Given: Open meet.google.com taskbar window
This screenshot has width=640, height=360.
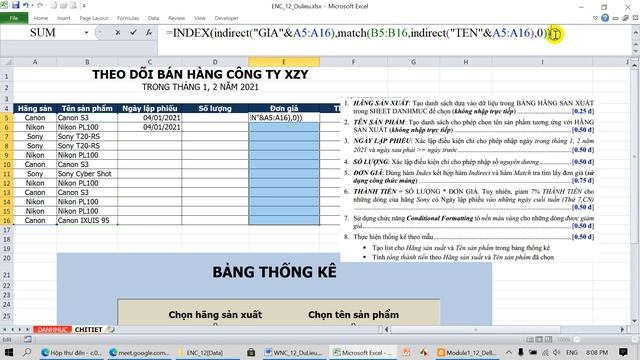Looking at the screenshot, I should [140, 352].
